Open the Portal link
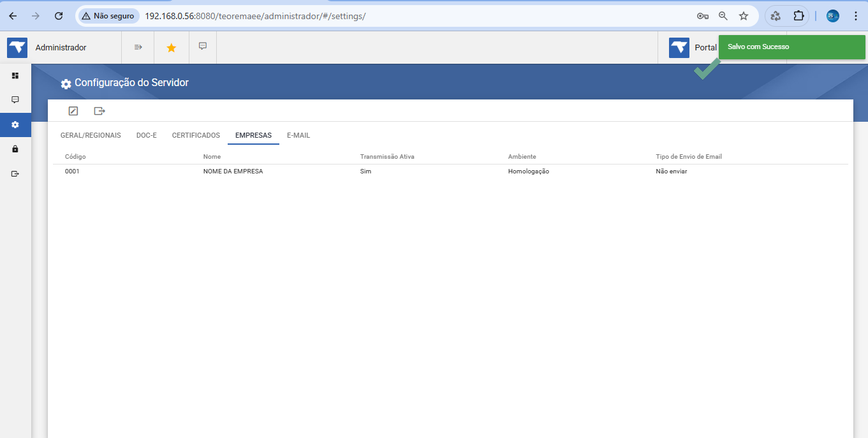Image resolution: width=868 pixels, height=438 pixels. (x=705, y=47)
